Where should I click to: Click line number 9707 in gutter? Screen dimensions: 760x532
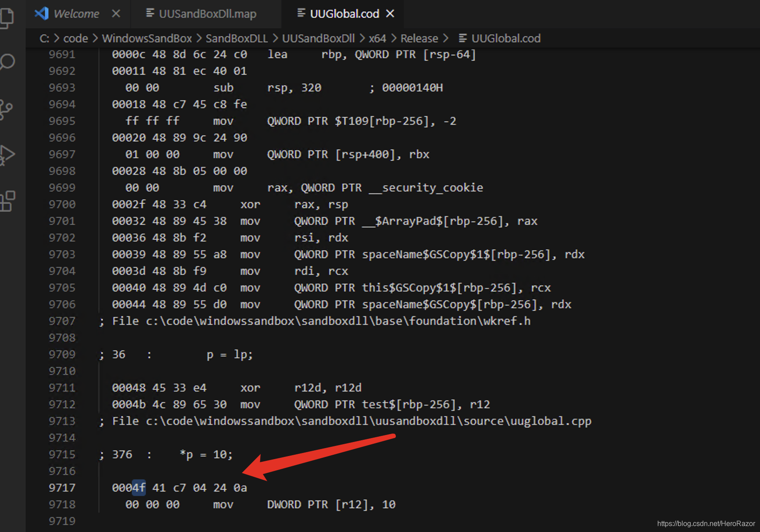click(62, 321)
